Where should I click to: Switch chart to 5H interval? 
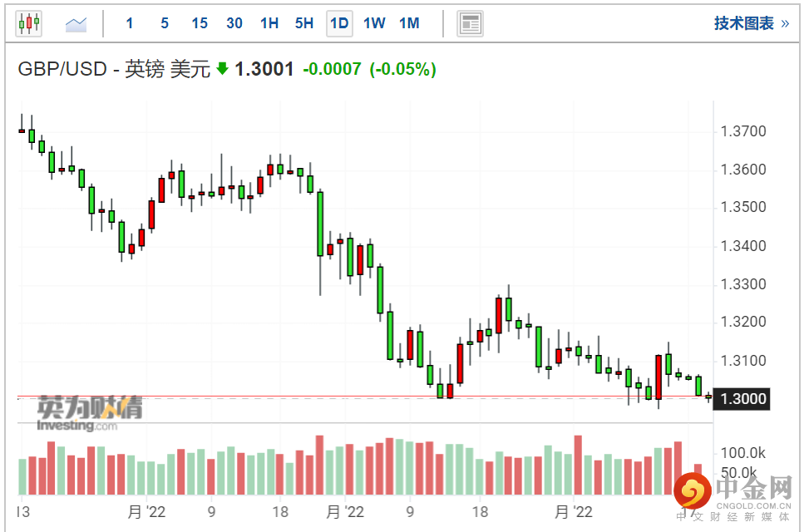tap(304, 23)
